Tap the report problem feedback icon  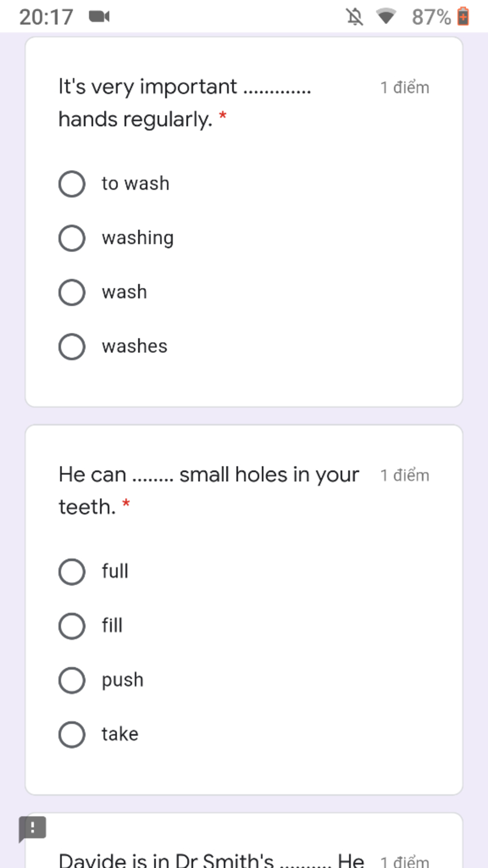32,828
